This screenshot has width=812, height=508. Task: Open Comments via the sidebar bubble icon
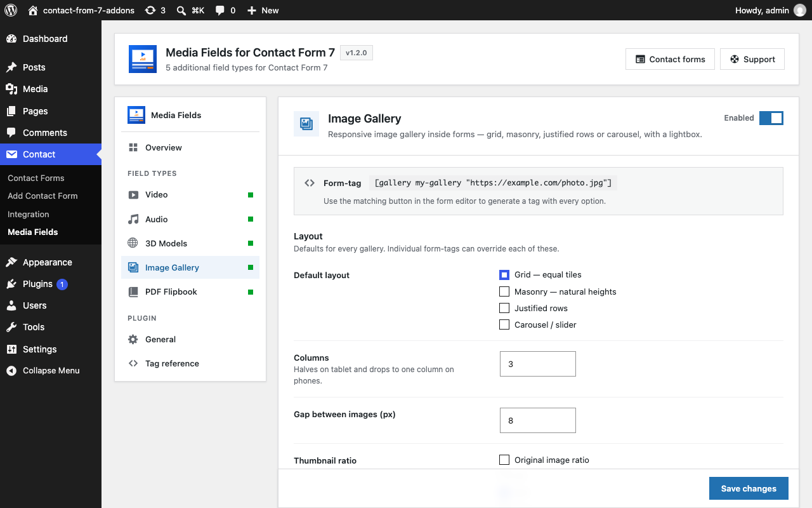[11, 133]
